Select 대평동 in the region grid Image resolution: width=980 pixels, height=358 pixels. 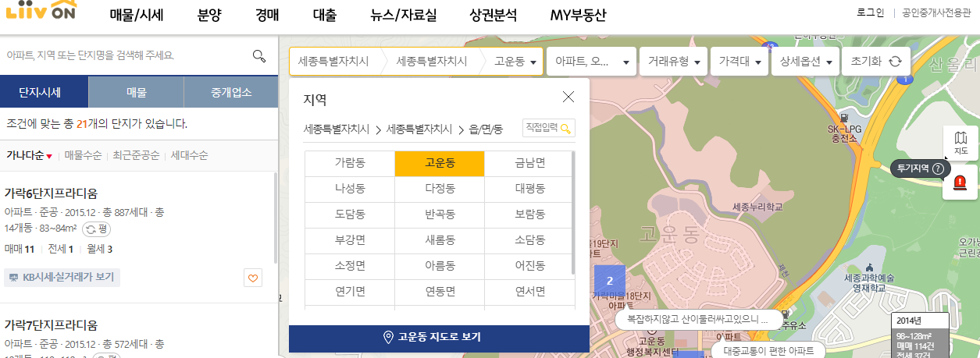(x=530, y=190)
